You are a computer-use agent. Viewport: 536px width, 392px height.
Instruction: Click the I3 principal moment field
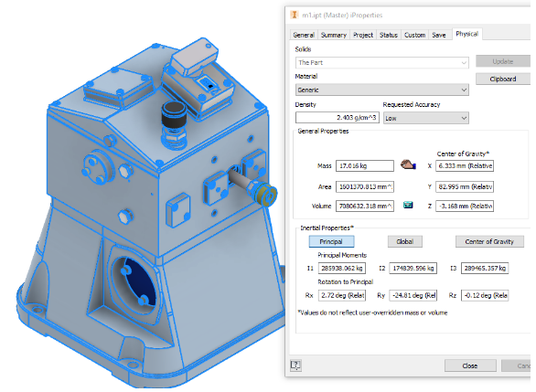pos(485,268)
